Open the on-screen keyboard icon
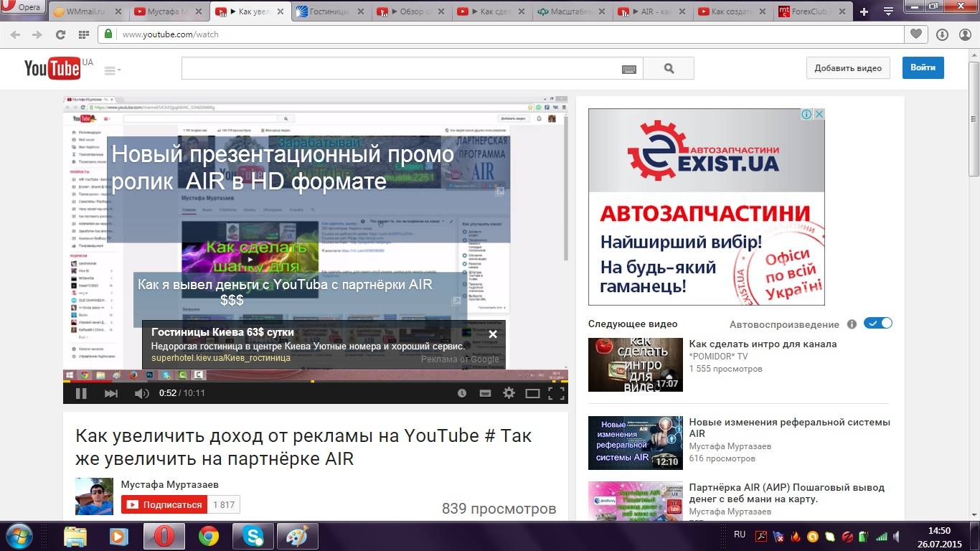Screen dimensions: 980x551 click(628, 69)
